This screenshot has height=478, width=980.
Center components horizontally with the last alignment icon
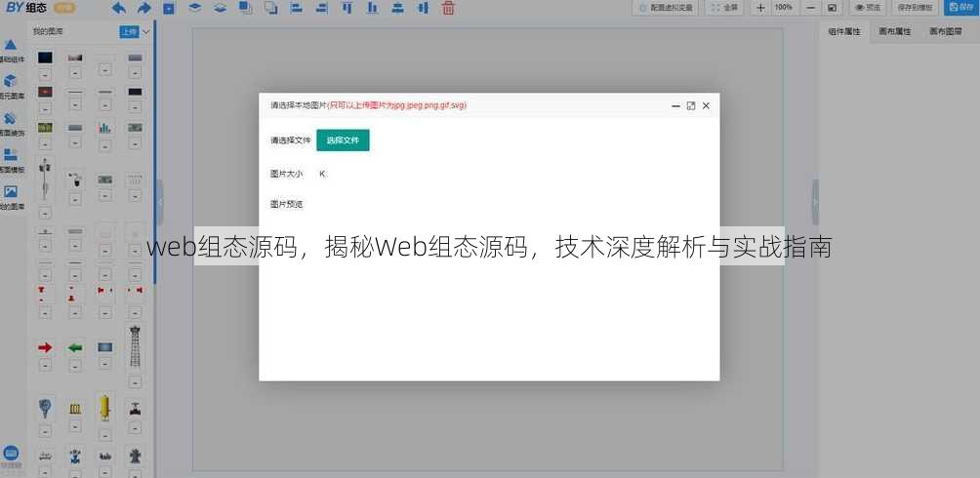[x=423, y=8]
